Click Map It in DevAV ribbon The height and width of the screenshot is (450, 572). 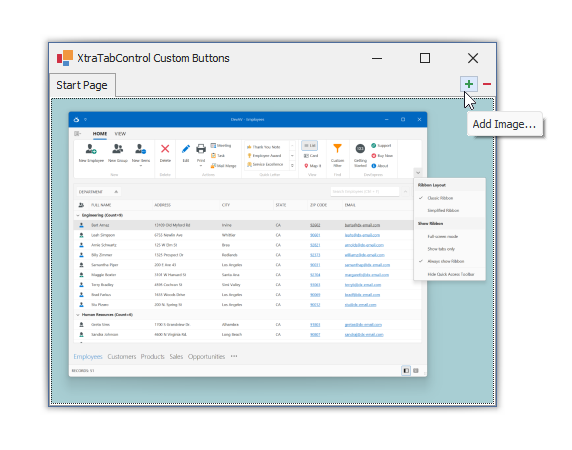point(312,166)
